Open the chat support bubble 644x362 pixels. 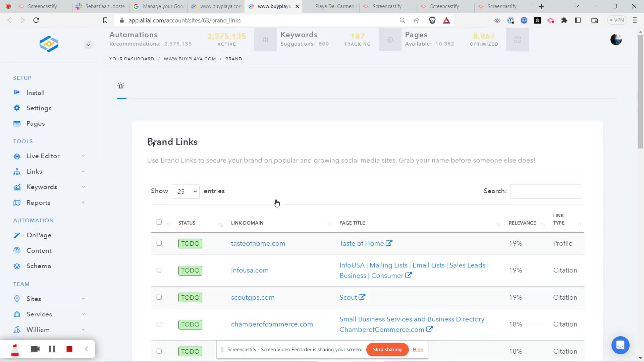[x=620, y=345]
